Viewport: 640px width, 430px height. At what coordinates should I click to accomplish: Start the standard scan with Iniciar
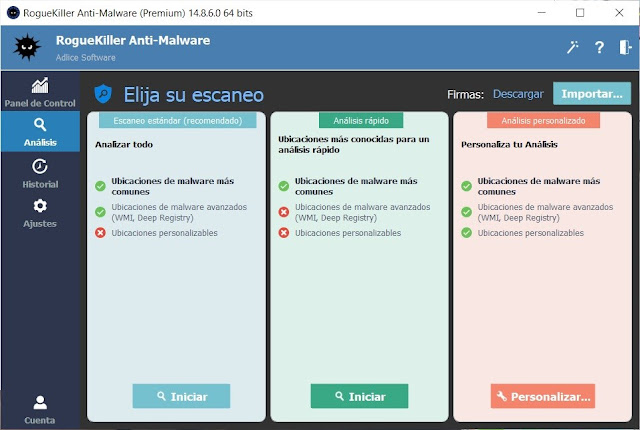point(181,396)
